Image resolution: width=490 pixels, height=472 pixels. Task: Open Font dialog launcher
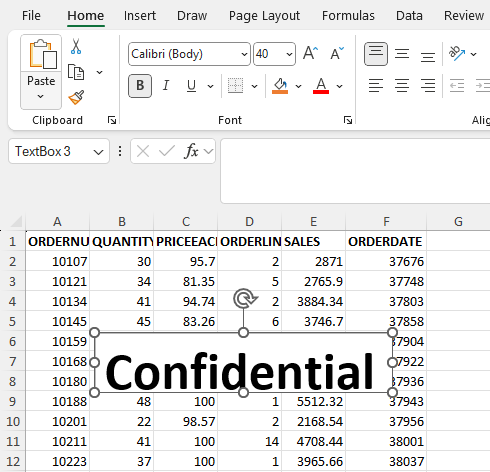(348, 120)
